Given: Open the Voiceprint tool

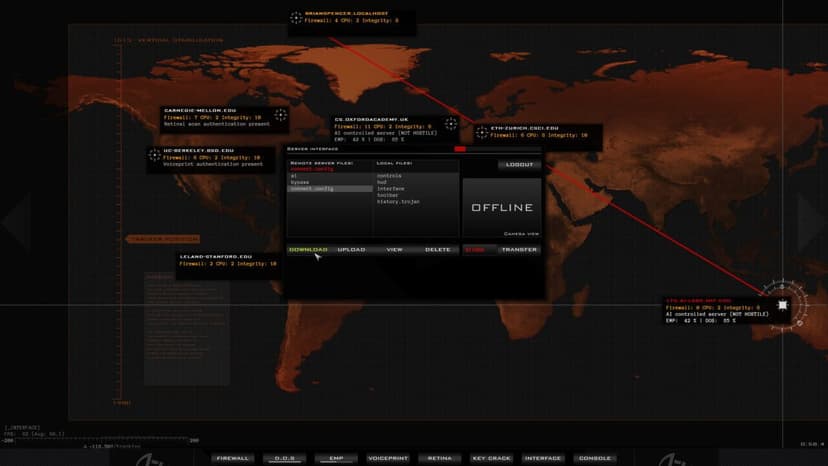Looking at the screenshot, I should tap(388, 458).
